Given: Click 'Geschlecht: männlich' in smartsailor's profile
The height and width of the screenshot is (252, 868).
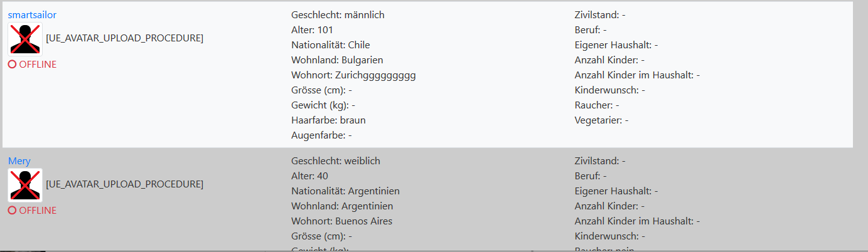Looking at the screenshot, I should pos(338,15).
